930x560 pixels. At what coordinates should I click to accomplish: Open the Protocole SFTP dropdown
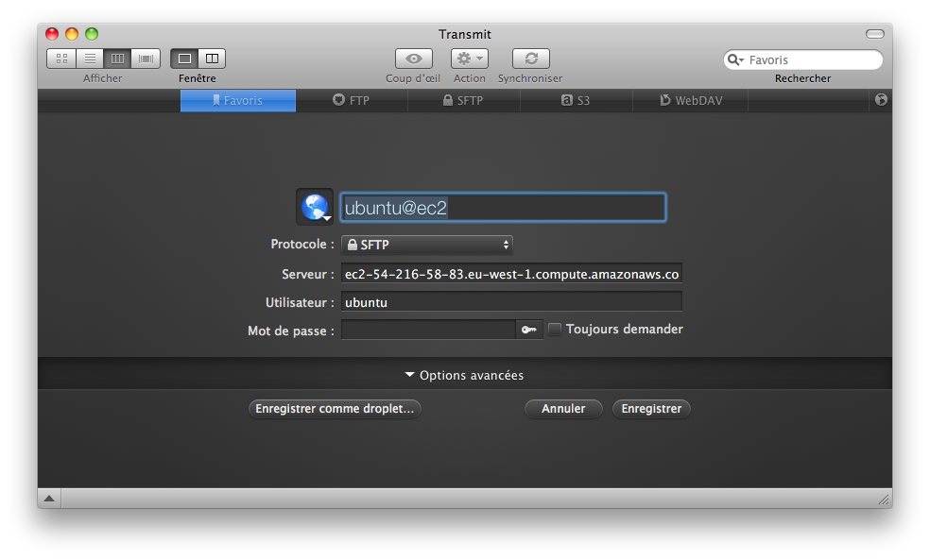click(x=426, y=244)
